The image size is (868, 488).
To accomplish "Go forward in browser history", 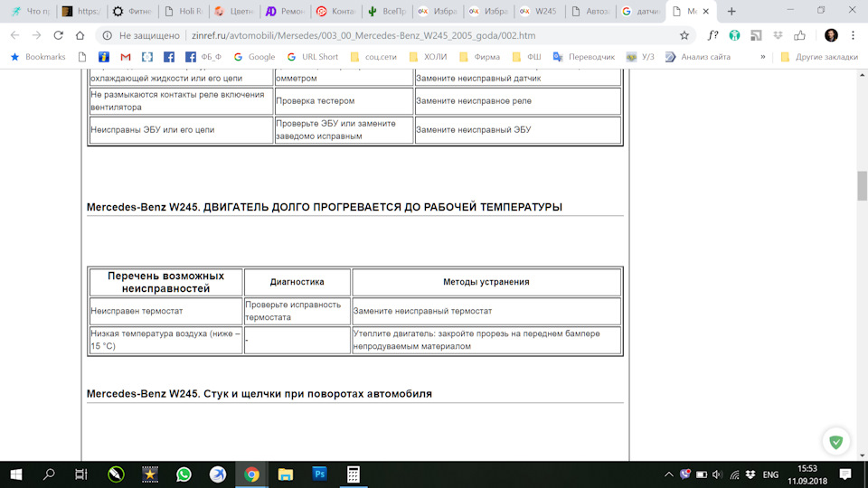I will click(x=36, y=35).
